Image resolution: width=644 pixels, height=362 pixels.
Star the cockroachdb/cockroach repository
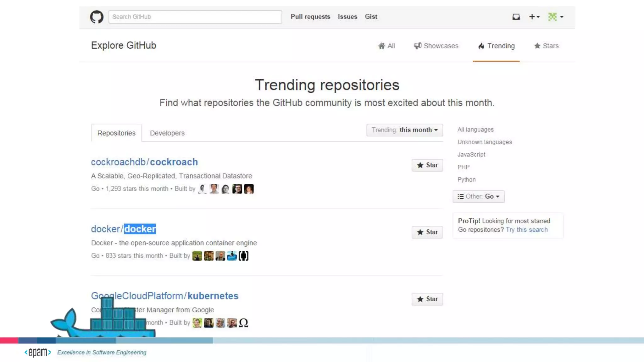coord(427,165)
